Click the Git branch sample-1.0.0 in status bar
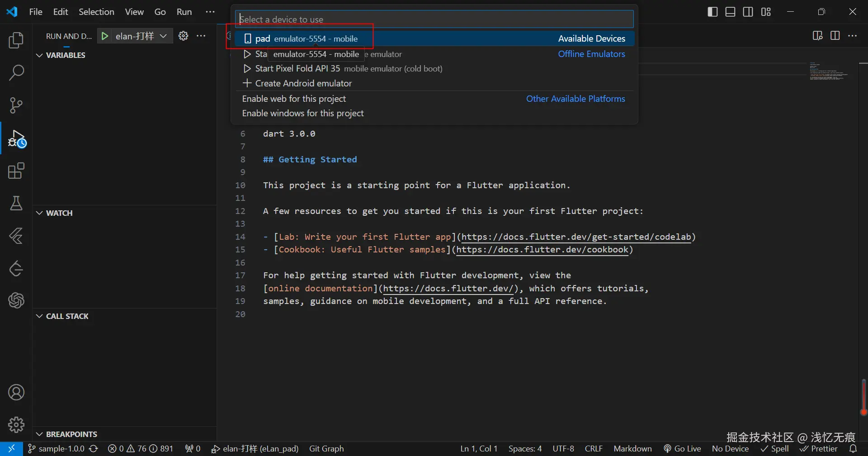Viewport: 868px width, 456px height. pos(56,449)
